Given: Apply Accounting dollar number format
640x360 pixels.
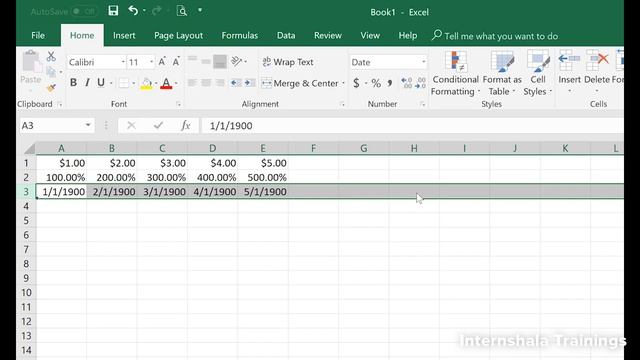Looking at the screenshot, I should pos(356,83).
